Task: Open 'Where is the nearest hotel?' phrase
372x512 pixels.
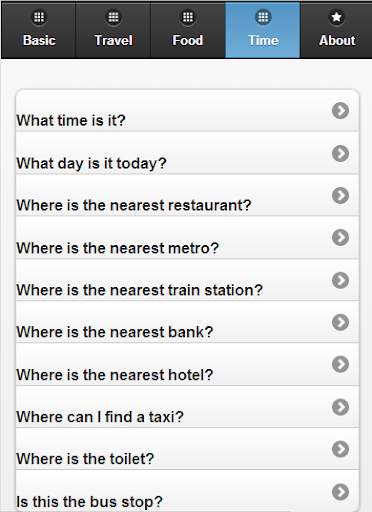Action: click(x=187, y=364)
